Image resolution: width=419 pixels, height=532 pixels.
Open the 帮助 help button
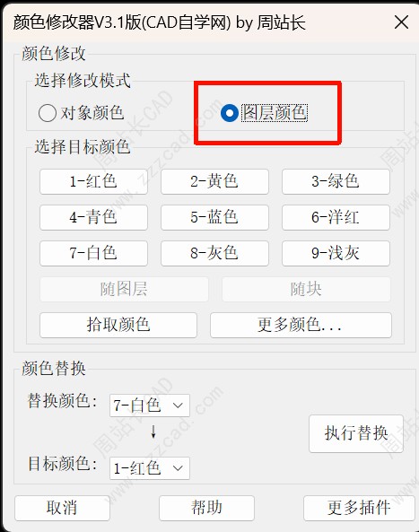206,508
